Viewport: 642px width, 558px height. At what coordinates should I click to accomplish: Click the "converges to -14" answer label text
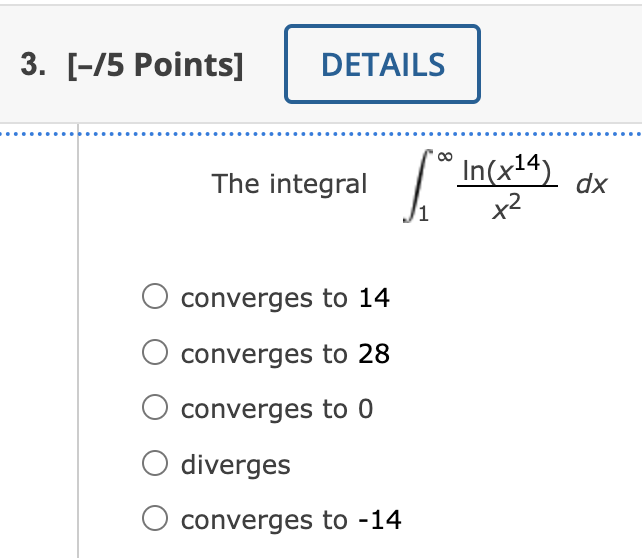point(291,520)
